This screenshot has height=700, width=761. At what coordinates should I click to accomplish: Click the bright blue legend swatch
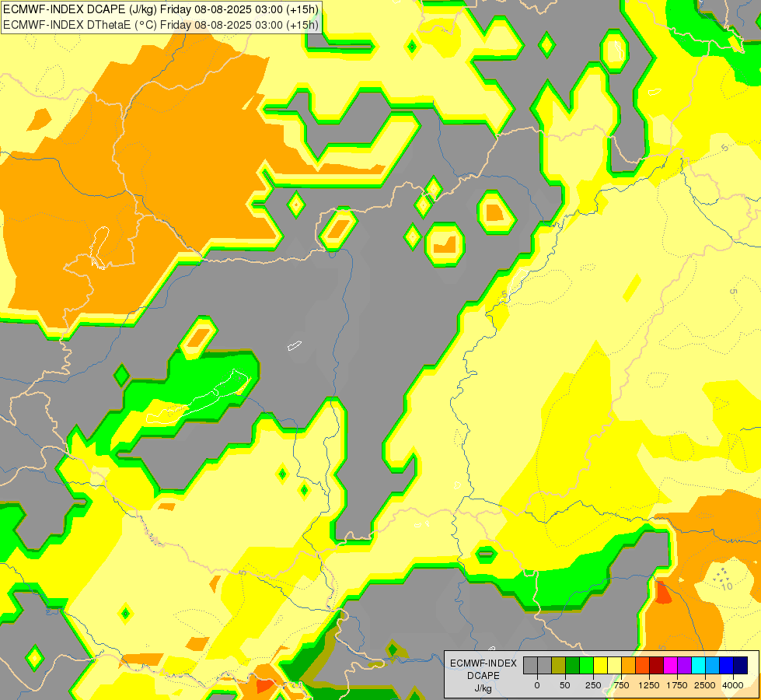[x=727, y=666]
